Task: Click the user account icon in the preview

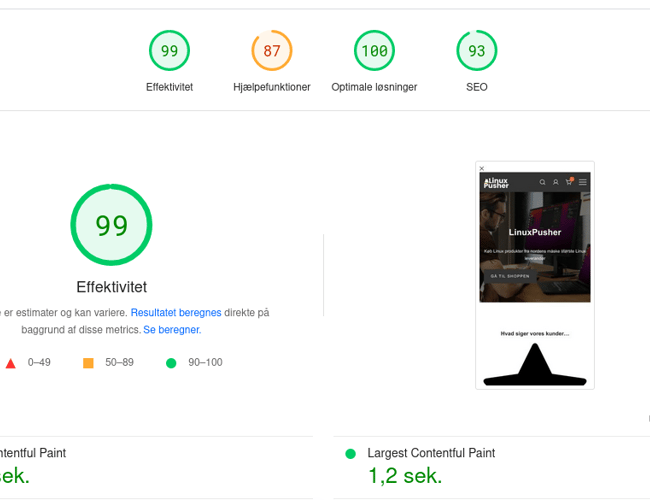Action: tap(556, 182)
